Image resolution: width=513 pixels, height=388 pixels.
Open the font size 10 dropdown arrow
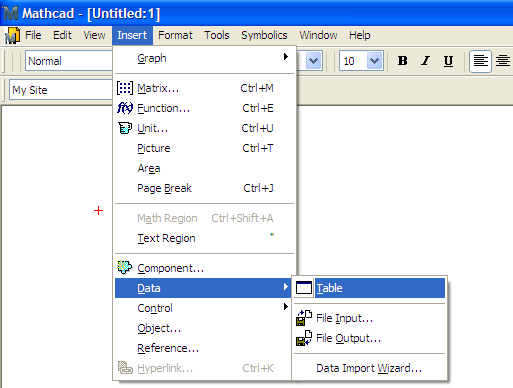[375, 61]
